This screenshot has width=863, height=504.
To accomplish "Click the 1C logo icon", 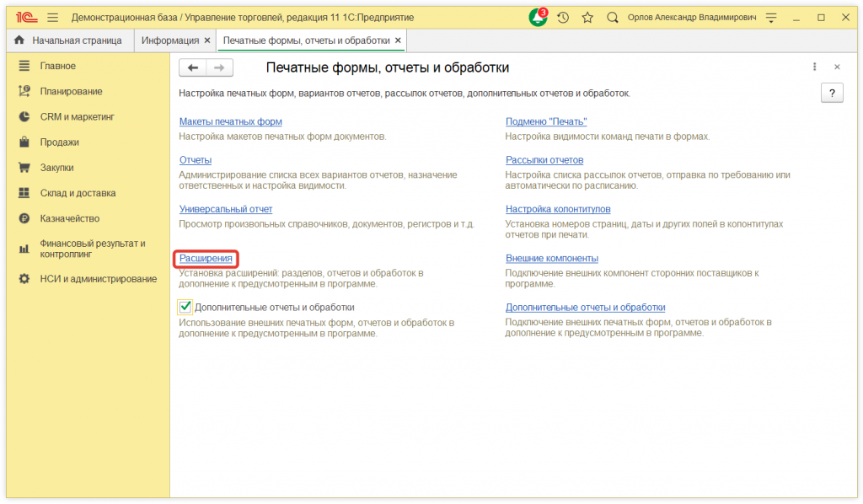I will (x=24, y=17).
